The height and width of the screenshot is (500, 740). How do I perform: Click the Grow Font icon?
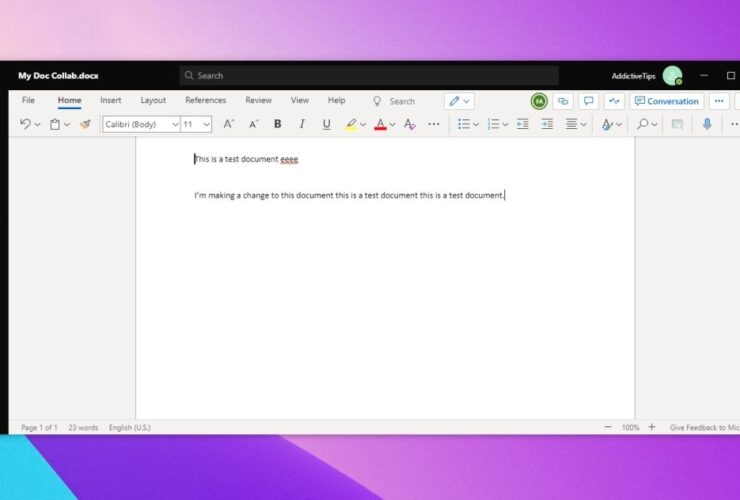[229, 124]
